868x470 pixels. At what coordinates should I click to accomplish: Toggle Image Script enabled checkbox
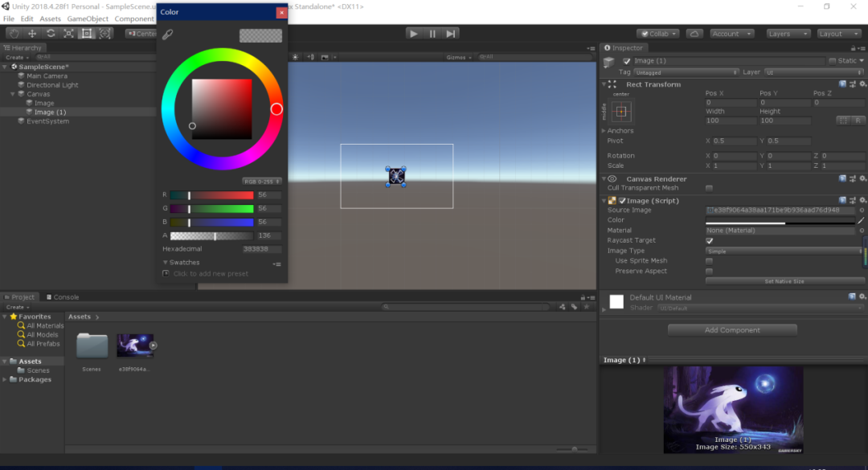(x=622, y=201)
